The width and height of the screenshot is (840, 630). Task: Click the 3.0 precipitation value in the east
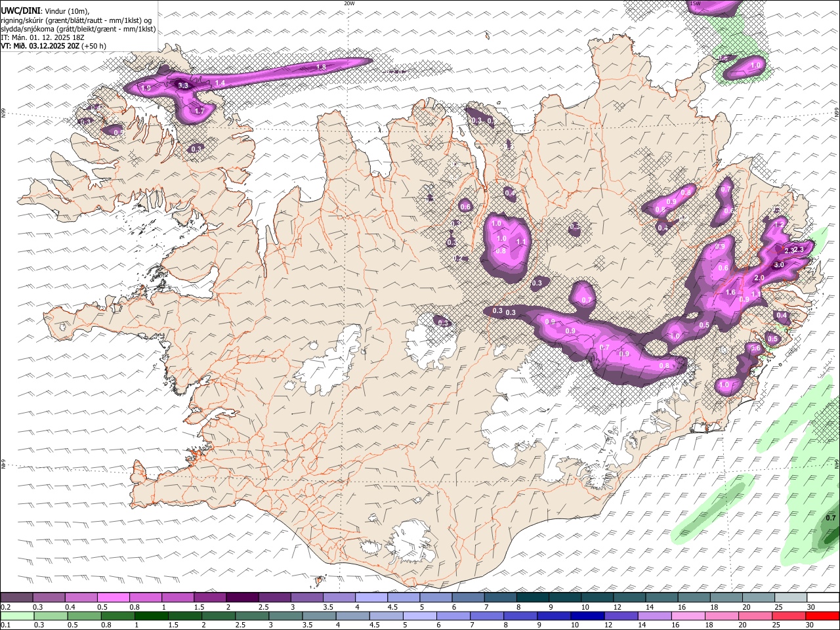[x=779, y=264]
